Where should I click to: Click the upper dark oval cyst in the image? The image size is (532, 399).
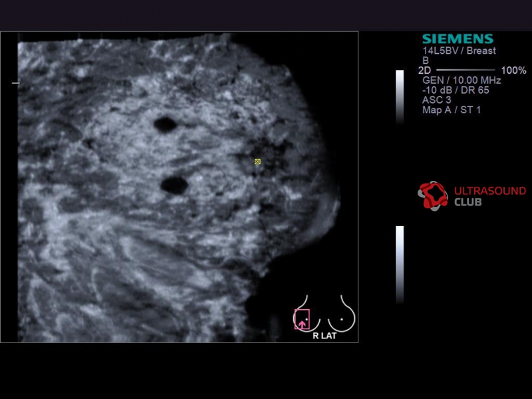pos(166,124)
